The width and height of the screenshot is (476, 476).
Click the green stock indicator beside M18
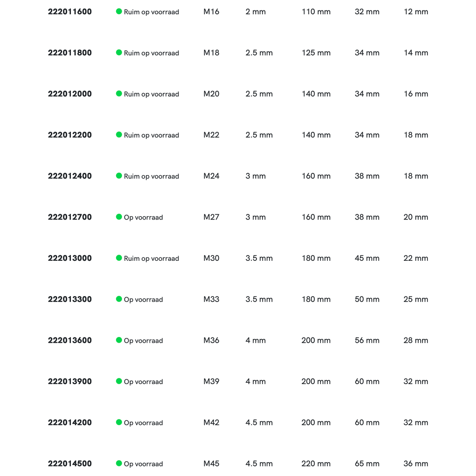[119, 52]
